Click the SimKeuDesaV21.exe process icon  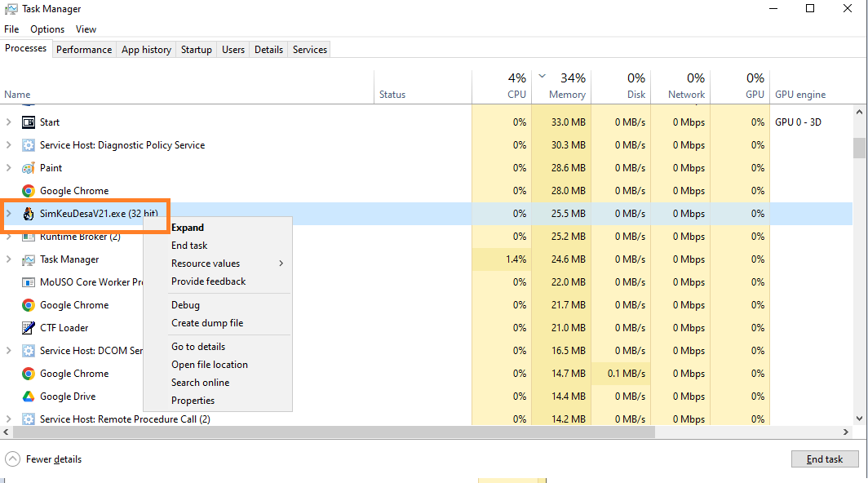[28, 214]
